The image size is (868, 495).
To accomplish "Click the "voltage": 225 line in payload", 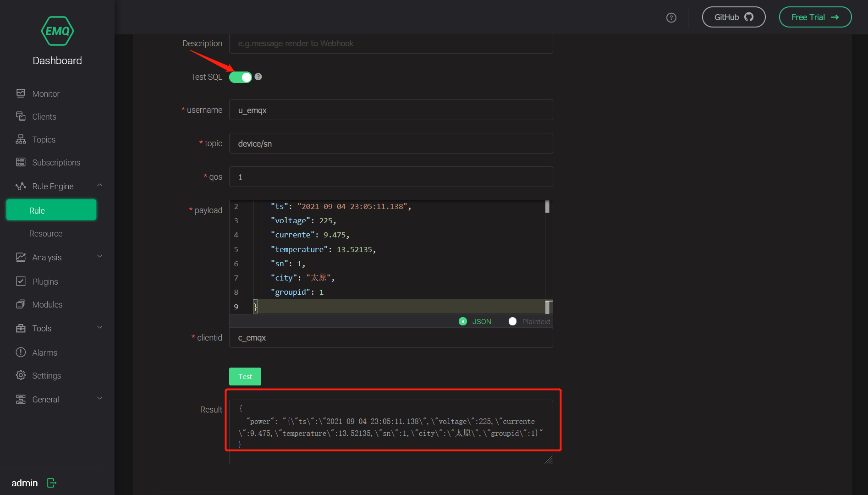I will pyautogui.click(x=303, y=220).
